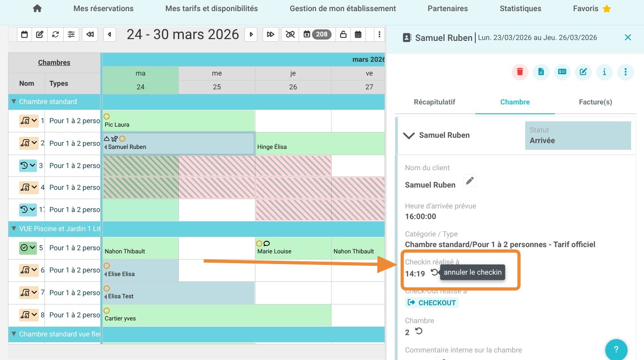
Task: Show reservation info icon
Action: (x=604, y=72)
